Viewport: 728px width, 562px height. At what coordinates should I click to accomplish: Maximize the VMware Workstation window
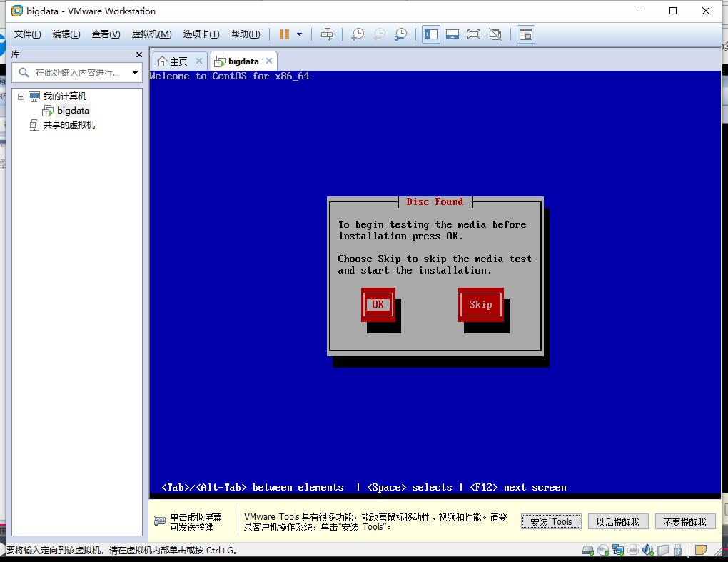point(673,11)
